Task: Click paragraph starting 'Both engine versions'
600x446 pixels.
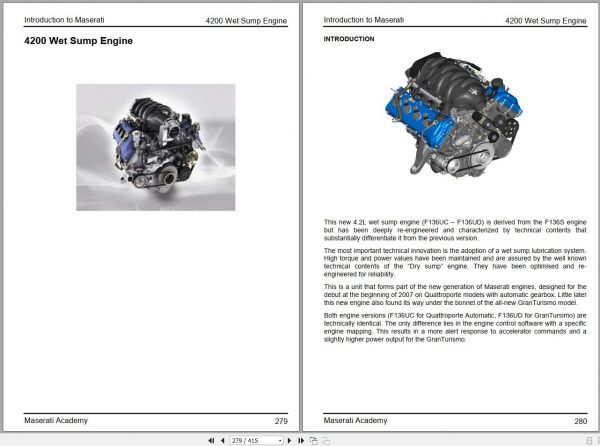Action: tap(455, 327)
